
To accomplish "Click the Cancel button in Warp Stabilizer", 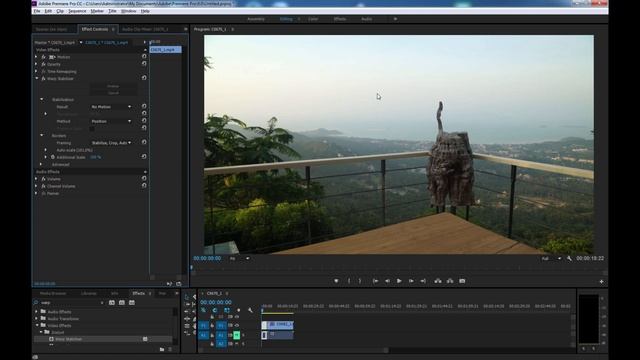I will (113, 93).
